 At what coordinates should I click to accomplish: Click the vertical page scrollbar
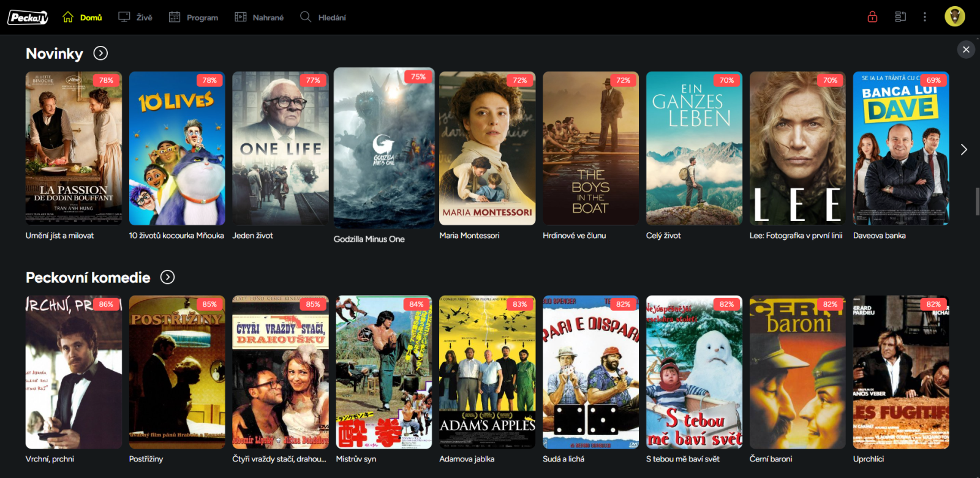(978, 202)
